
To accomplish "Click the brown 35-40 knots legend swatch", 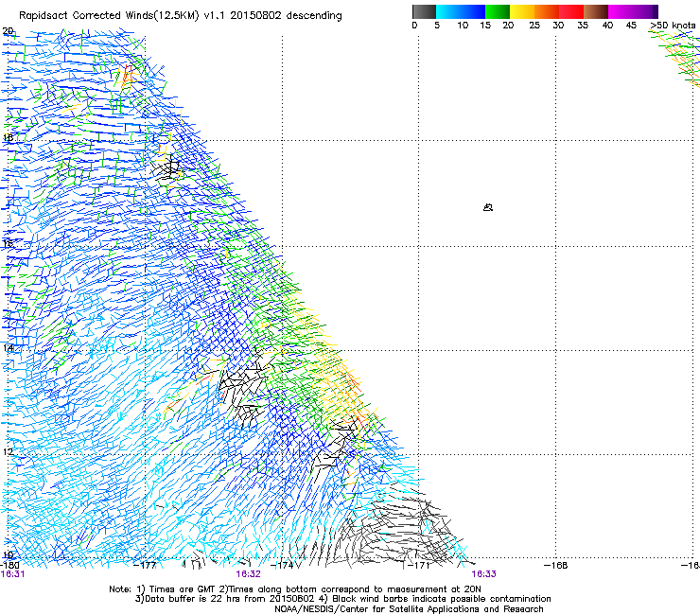I will pyautogui.click(x=596, y=11).
